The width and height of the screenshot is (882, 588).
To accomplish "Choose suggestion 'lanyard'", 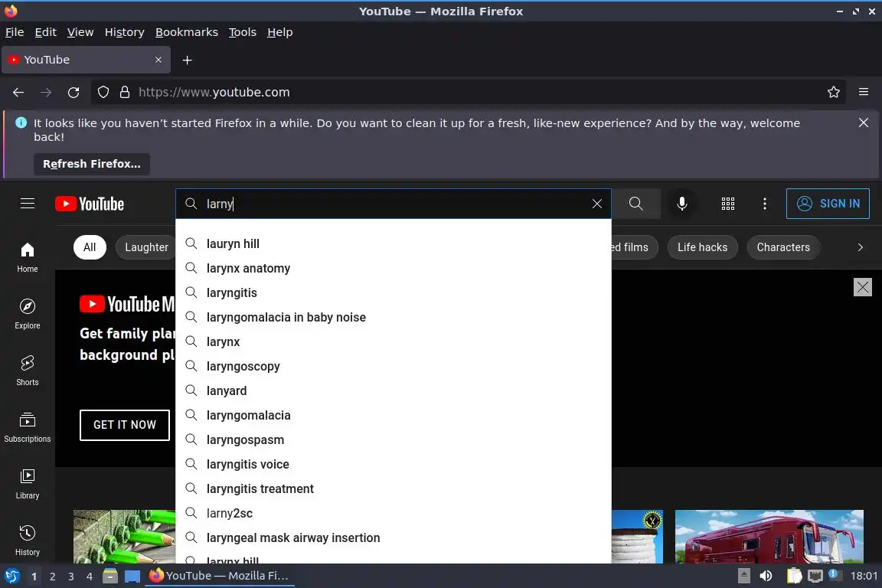I will [x=394, y=390].
